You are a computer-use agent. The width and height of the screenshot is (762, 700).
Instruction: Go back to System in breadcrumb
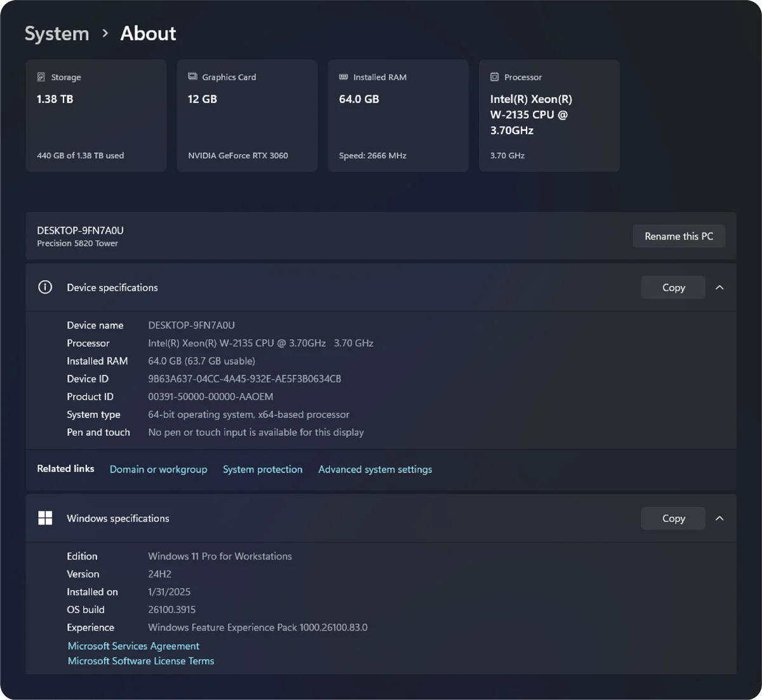[57, 34]
